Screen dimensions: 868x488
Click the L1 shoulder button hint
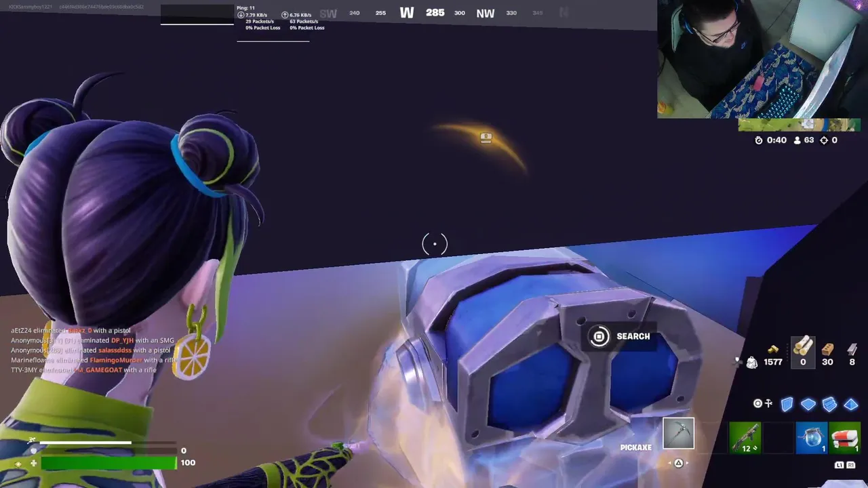coord(840,465)
